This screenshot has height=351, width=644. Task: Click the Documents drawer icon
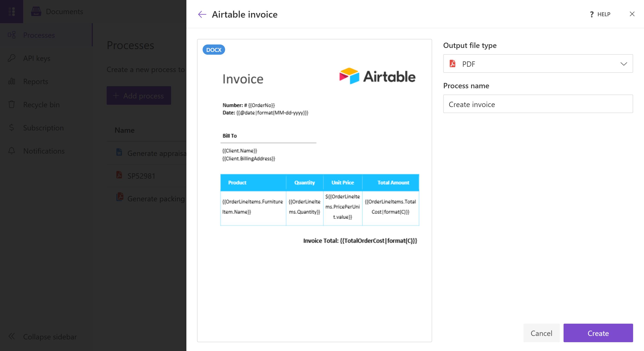[x=36, y=11]
